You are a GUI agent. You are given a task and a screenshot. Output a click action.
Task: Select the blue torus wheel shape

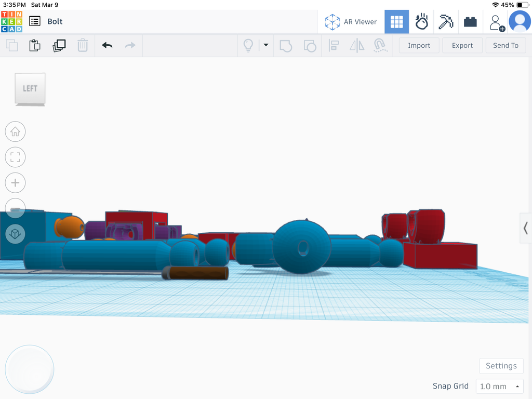click(x=301, y=247)
